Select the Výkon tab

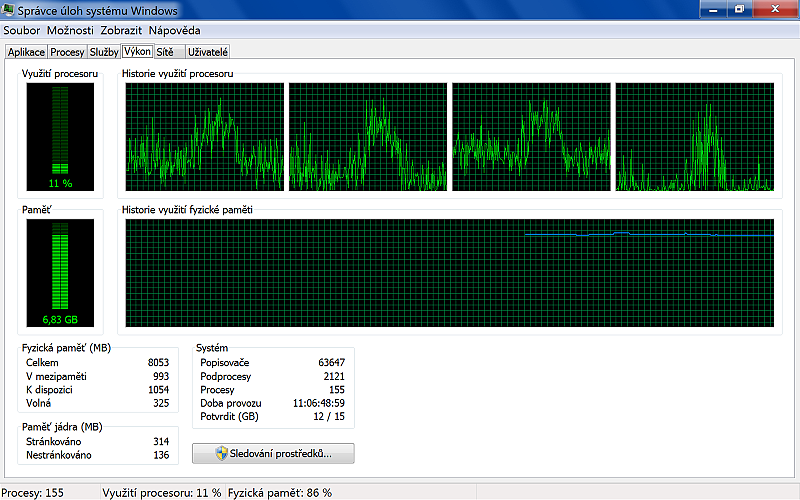[x=137, y=51]
